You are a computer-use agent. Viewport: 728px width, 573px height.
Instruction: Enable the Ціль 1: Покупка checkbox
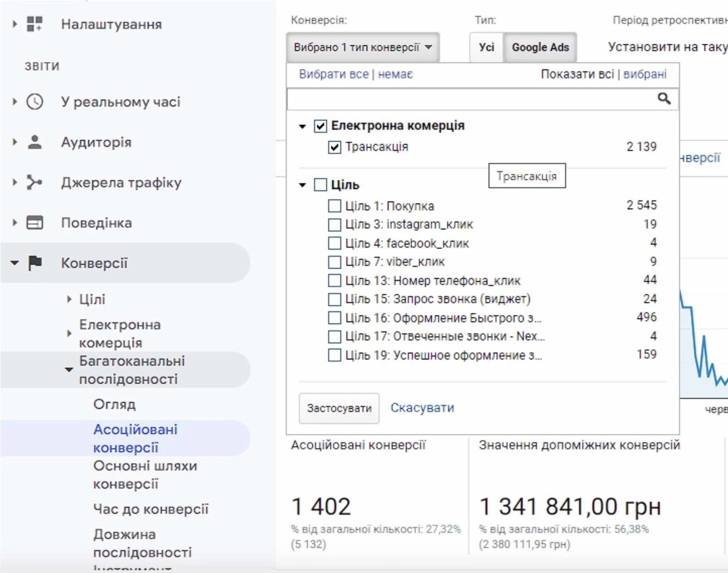tap(335, 206)
